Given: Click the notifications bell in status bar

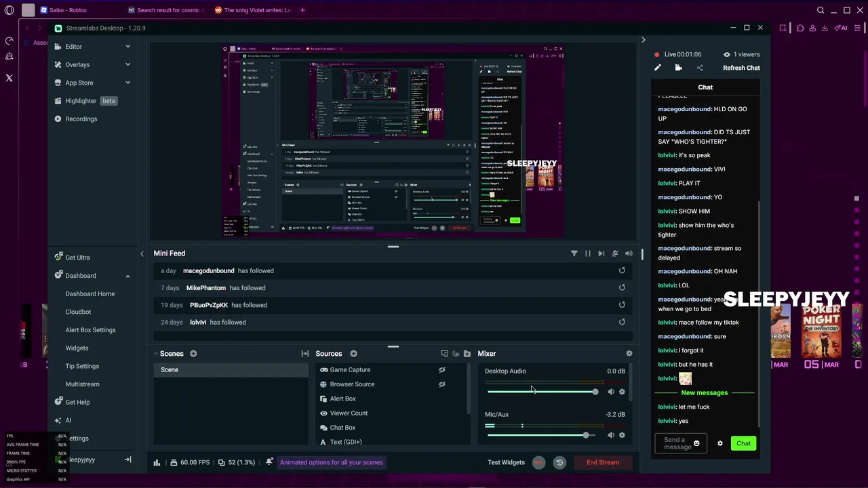Looking at the screenshot, I should point(269,462).
